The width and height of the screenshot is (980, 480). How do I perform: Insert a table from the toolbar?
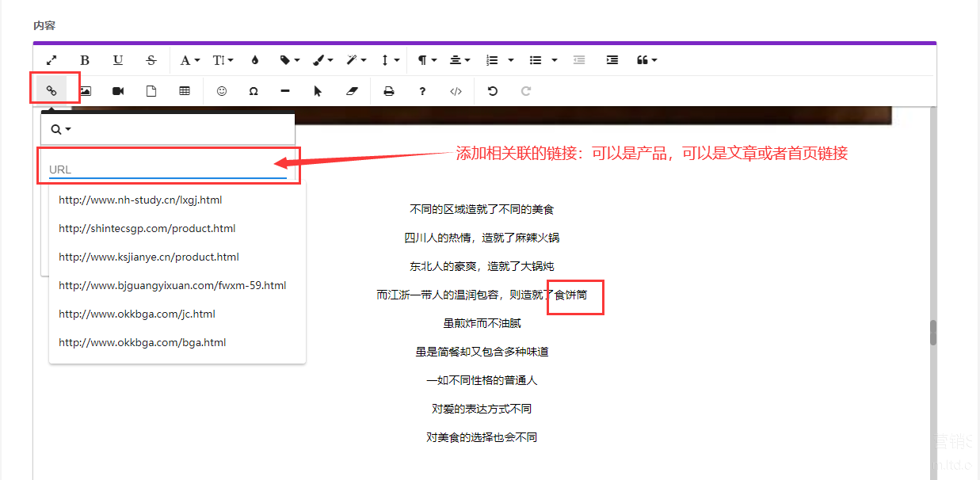(185, 91)
